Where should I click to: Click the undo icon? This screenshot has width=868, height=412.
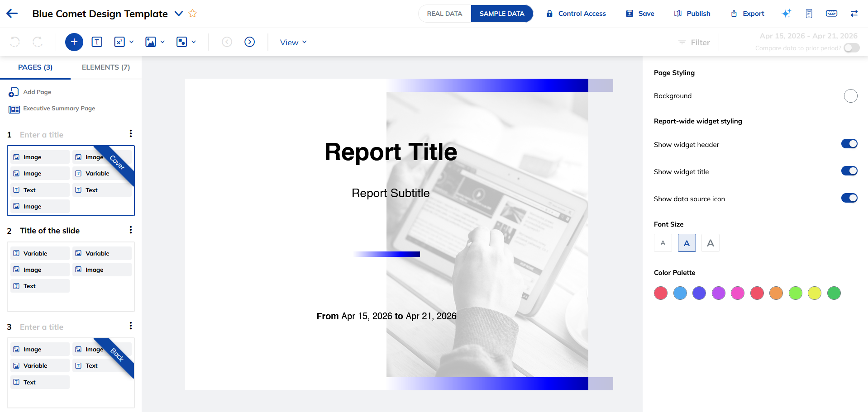15,42
